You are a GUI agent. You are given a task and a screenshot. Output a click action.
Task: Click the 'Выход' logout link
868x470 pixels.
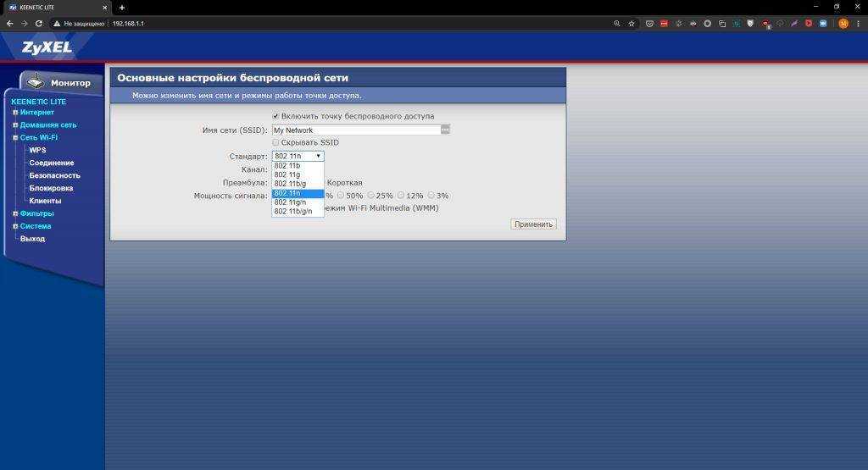33,239
